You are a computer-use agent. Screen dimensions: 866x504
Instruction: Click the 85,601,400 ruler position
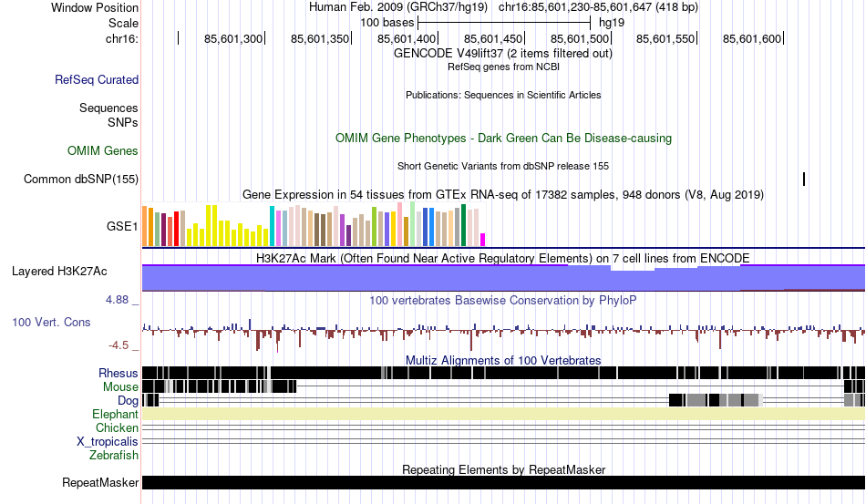[x=407, y=38]
